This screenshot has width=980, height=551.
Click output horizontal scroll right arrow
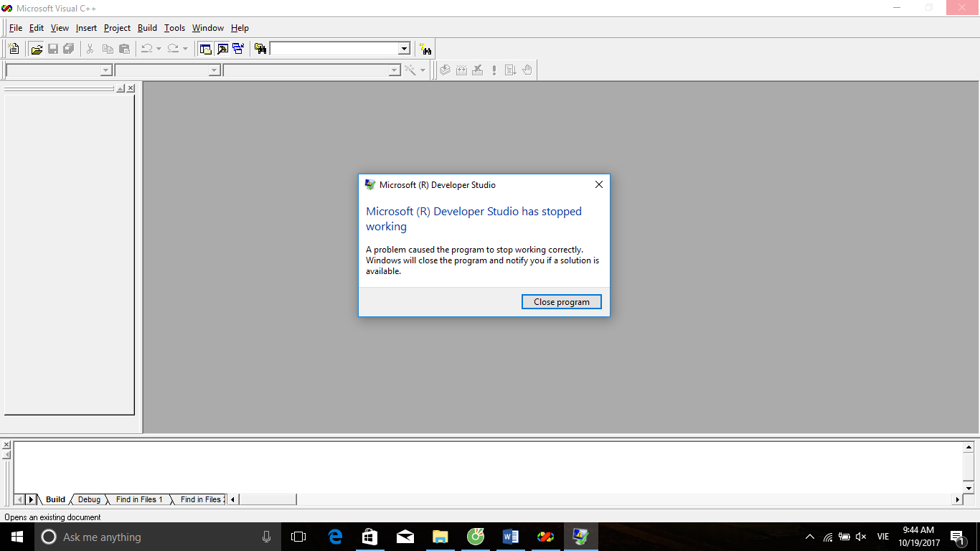[x=957, y=499]
